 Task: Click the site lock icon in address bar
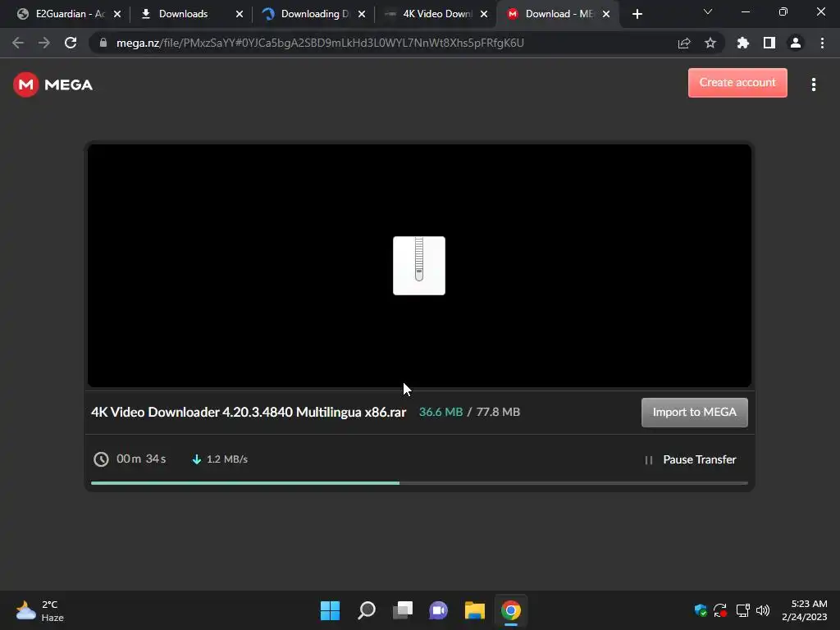point(103,43)
